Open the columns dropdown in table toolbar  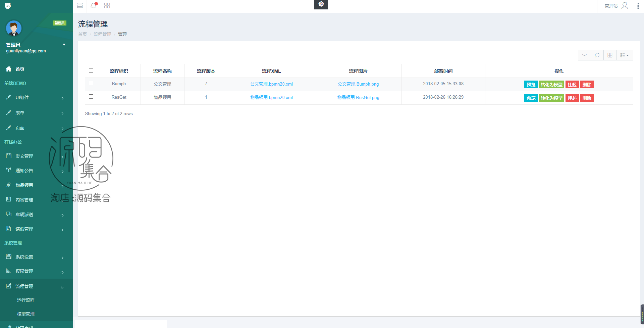[x=625, y=55]
